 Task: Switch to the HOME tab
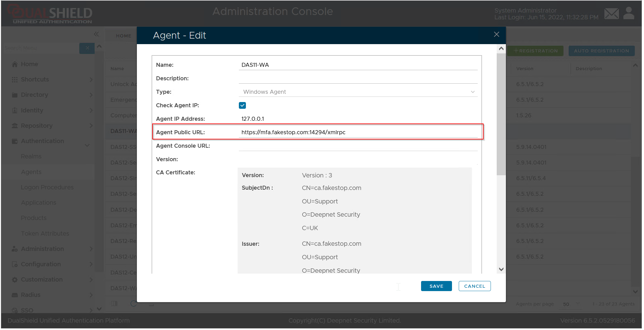tap(123, 36)
